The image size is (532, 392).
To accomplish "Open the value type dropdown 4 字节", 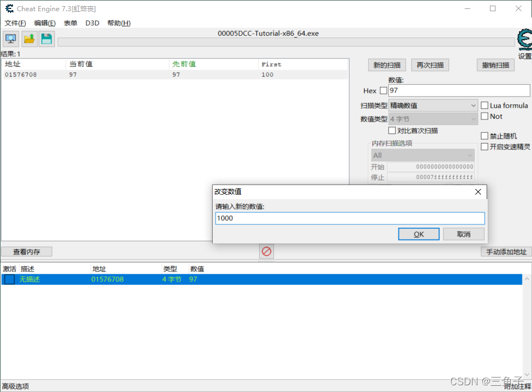I will [x=433, y=119].
